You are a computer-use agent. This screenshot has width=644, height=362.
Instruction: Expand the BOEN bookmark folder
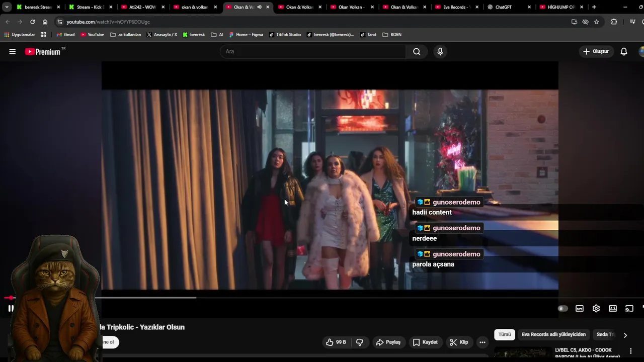click(392, 35)
